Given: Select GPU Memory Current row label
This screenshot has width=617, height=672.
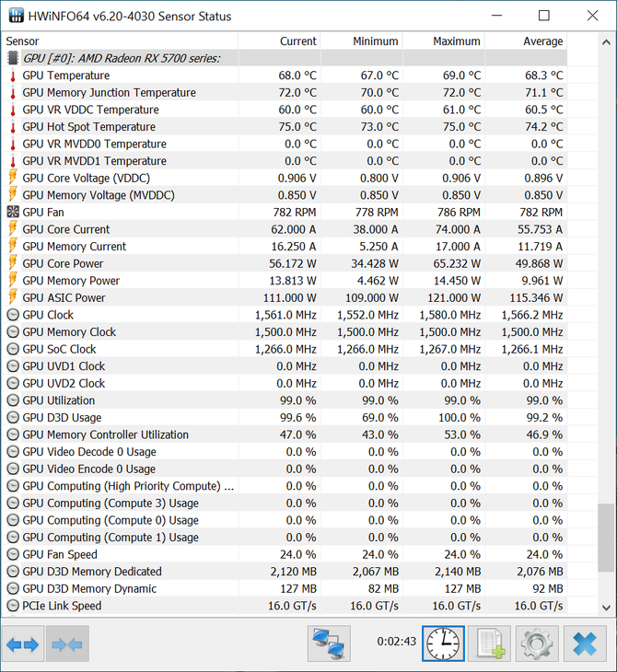Looking at the screenshot, I should tap(75, 247).
